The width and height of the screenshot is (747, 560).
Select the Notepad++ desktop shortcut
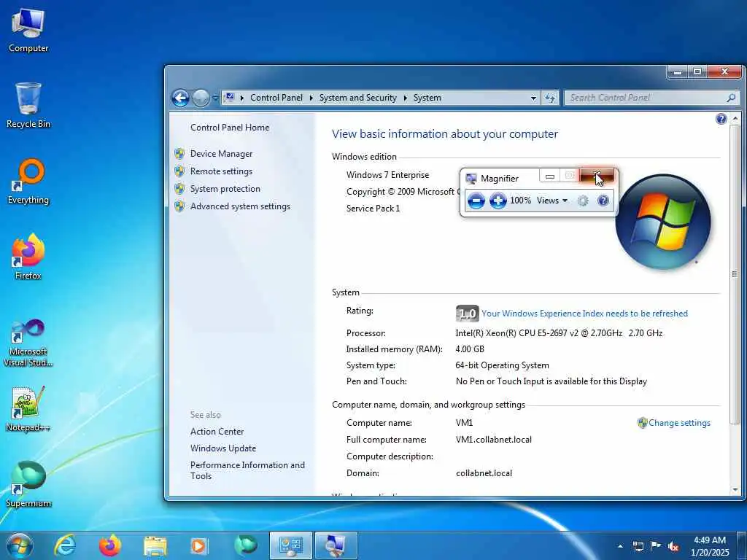(x=28, y=408)
